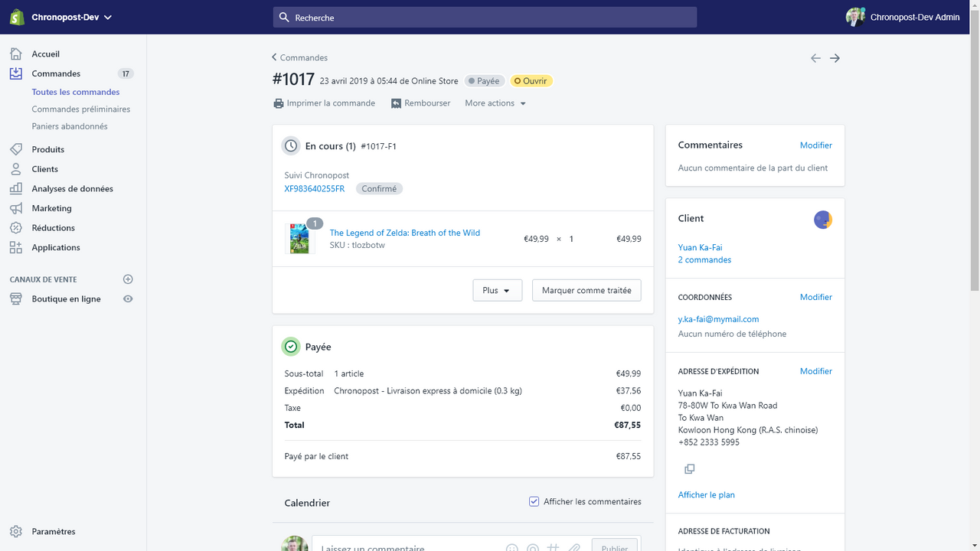Toggle Afficher les commentaires checkbox
Screen dimensions: 980x551
534,501
